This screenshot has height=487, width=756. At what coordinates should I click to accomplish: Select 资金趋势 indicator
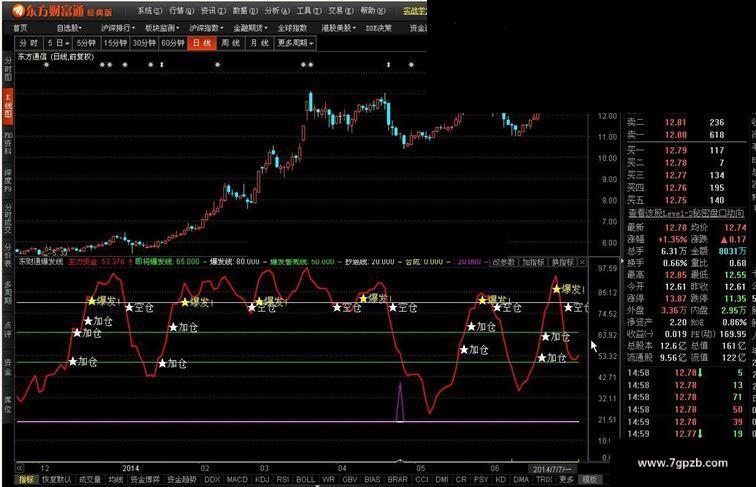point(182,479)
